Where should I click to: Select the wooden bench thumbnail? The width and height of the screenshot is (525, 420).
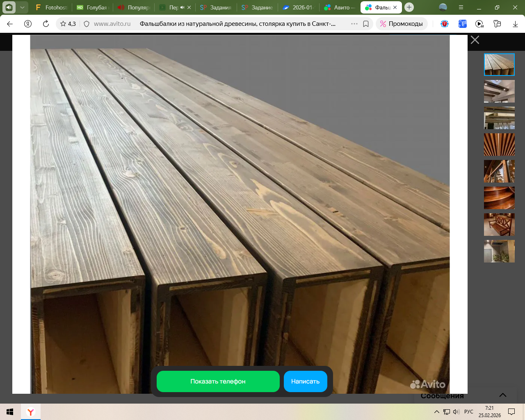click(499, 224)
